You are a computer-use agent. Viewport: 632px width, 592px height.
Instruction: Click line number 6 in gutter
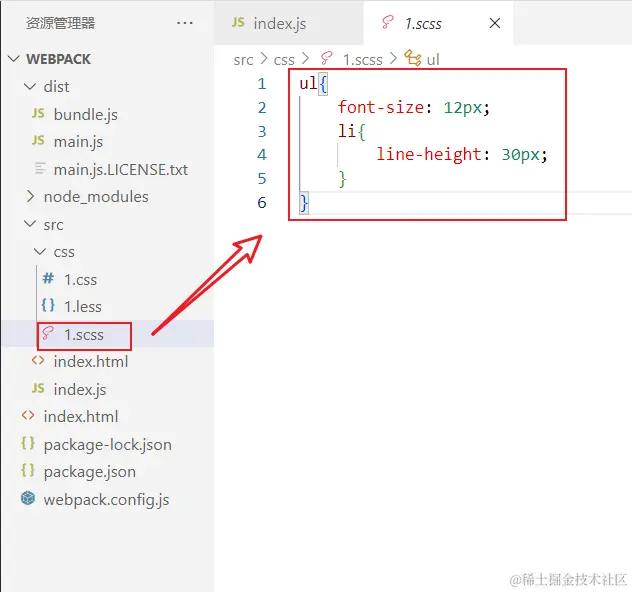click(262, 202)
